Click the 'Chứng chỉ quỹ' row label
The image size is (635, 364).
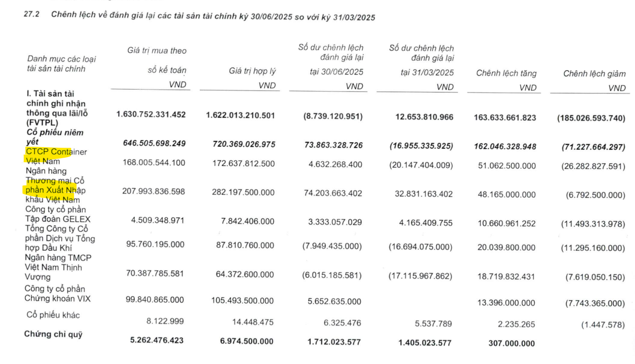point(54,334)
